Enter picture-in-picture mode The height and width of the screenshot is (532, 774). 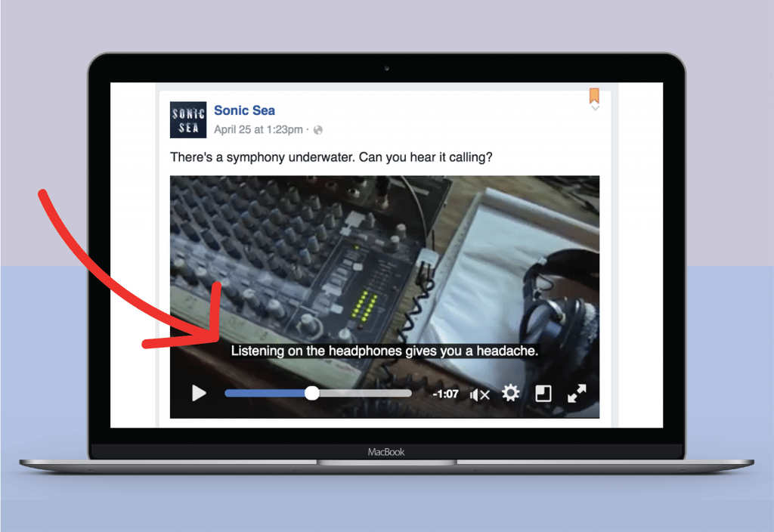[543, 393]
